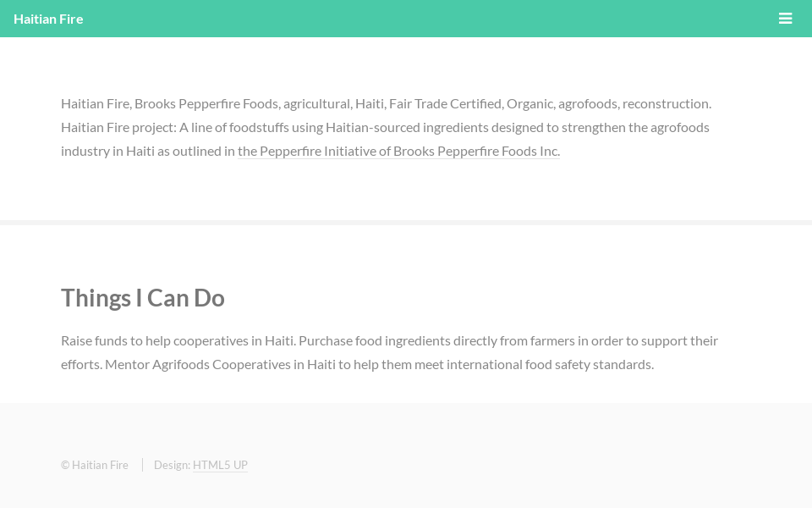Open the hamburger navigation menu
Screen dimensions: 812x508
pos(785,19)
